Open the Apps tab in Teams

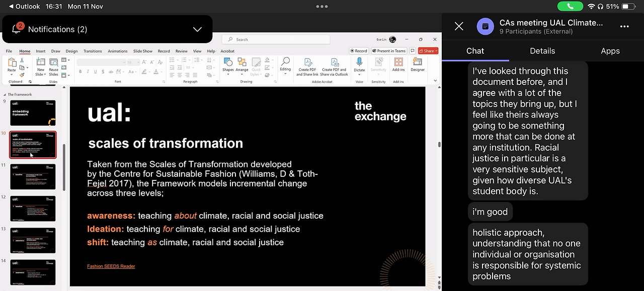point(610,51)
